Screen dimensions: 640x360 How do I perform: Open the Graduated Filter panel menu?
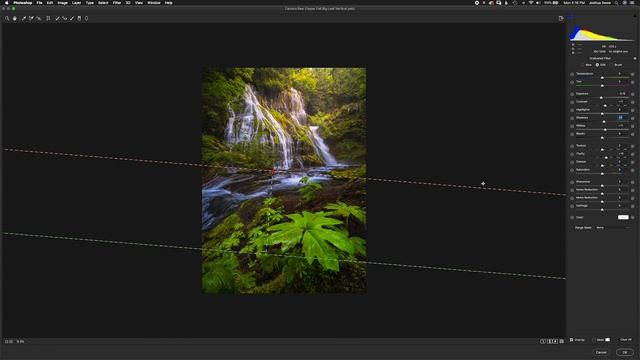click(x=635, y=58)
